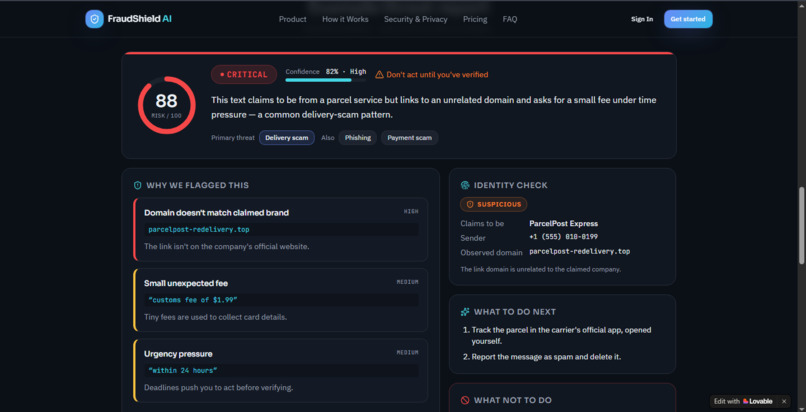Click ParcelPost Express claimed sender name
This screenshot has height=412, width=806.
coord(563,224)
